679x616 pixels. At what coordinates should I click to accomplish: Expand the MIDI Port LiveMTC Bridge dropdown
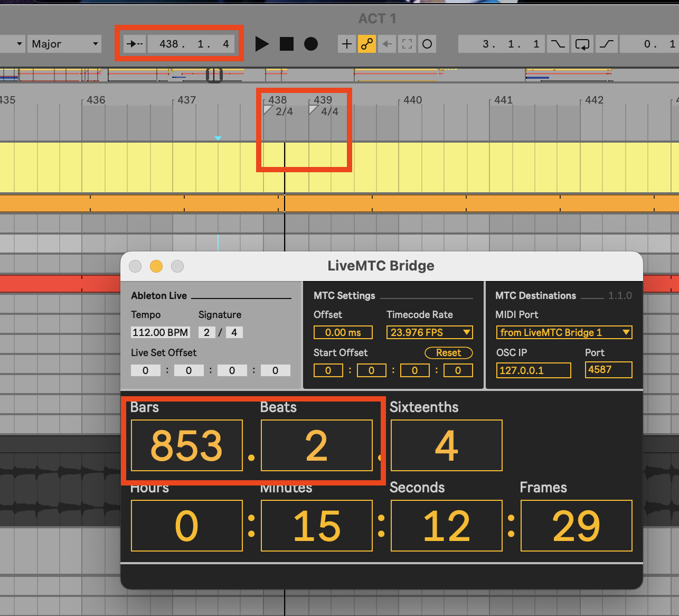pos(563,332)
